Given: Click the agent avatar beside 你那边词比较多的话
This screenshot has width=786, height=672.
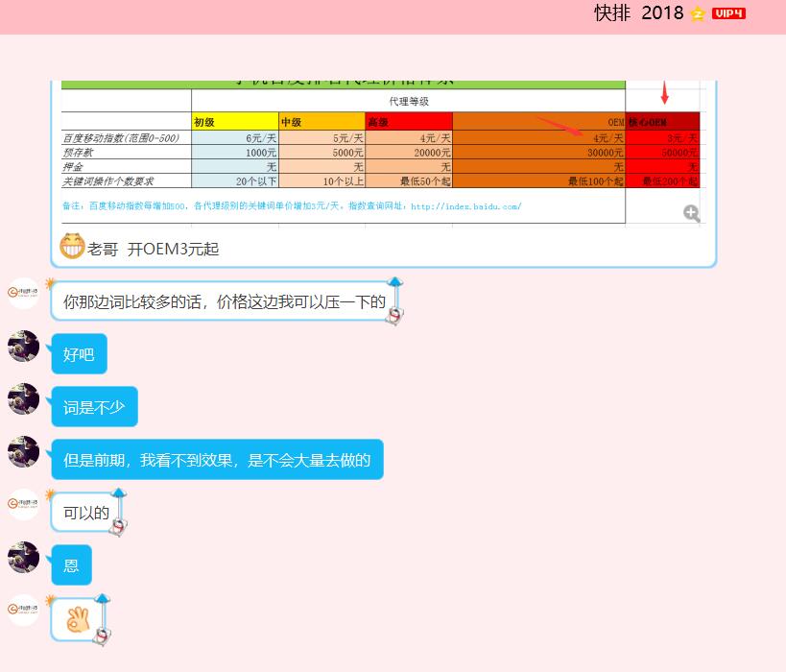Looking at the screenshot, I should pyautogui.click(x=23, y=293).
